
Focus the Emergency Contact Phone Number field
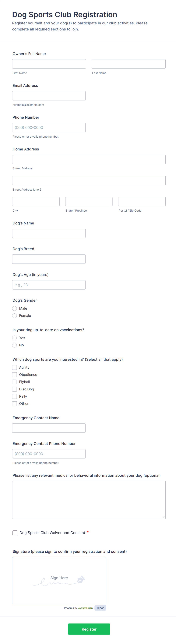click(49, 454)
